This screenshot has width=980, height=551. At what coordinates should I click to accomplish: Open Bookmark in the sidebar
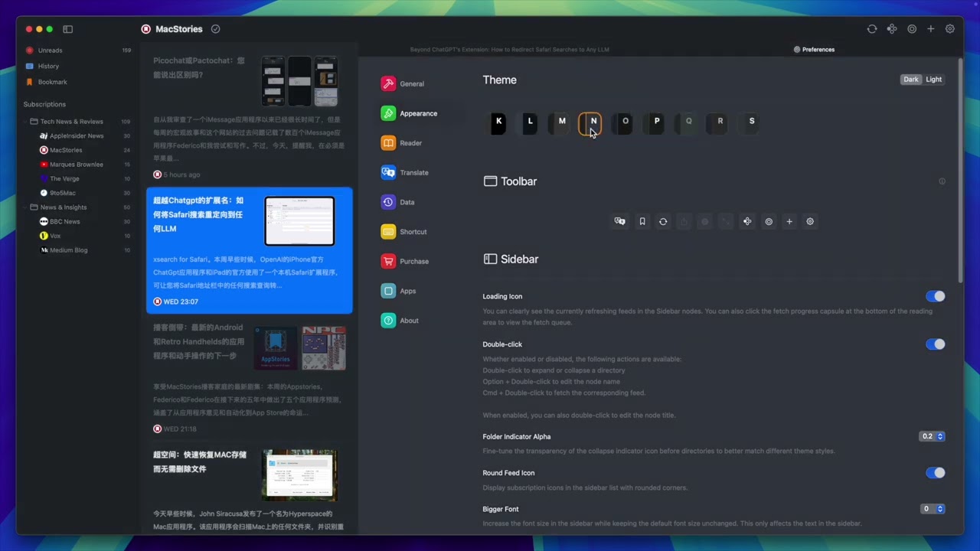[x=77, y=82]
